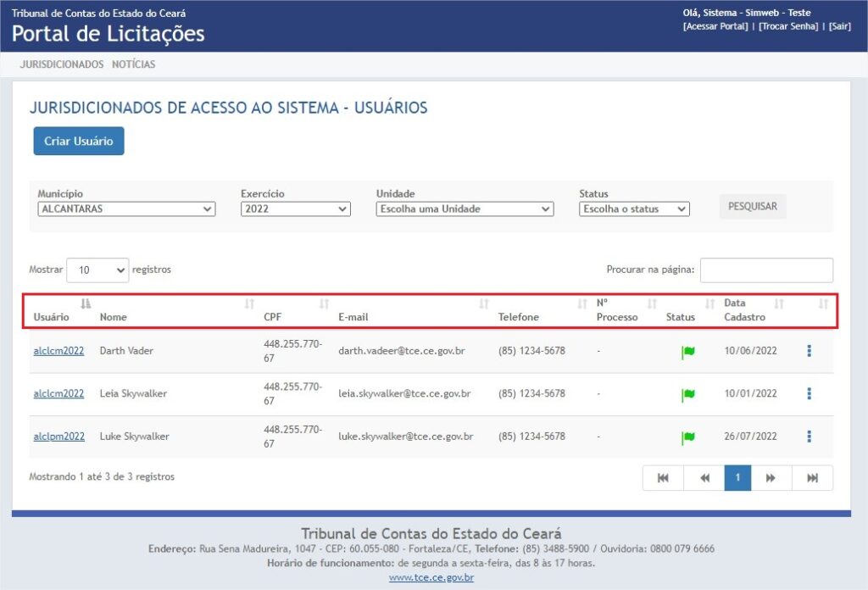Screen dimensions: 868x590
Task: Click the Sair link in header
Action: tap(839, 26)
